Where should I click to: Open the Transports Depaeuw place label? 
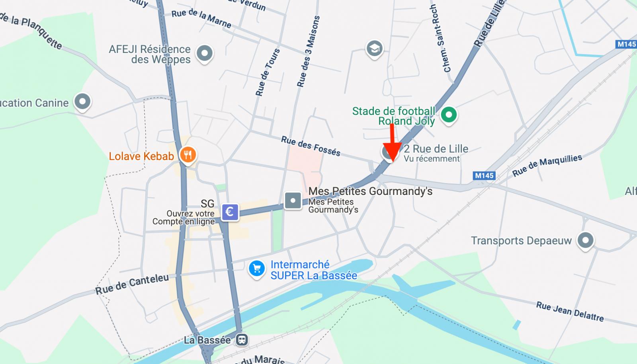[521, 241]
